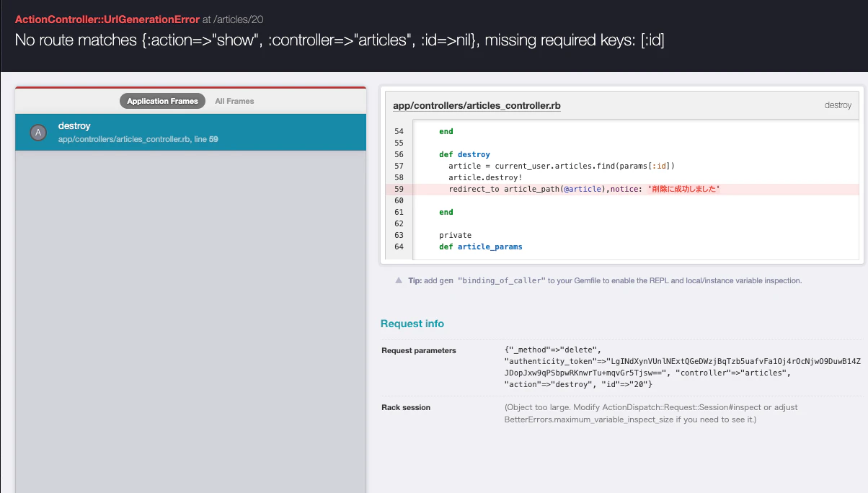Click the destroy method label in code header
Screen dimensions: 868x493
(838, 105)
